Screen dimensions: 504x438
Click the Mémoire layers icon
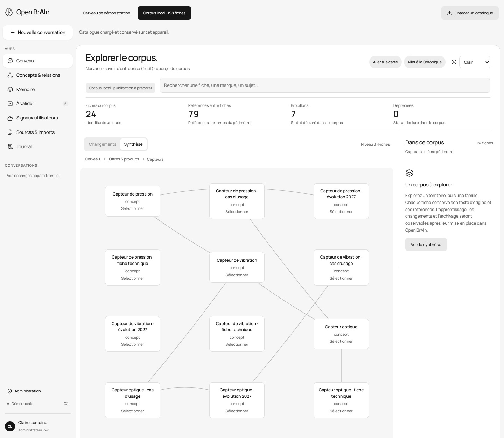[x=10, y=89]
